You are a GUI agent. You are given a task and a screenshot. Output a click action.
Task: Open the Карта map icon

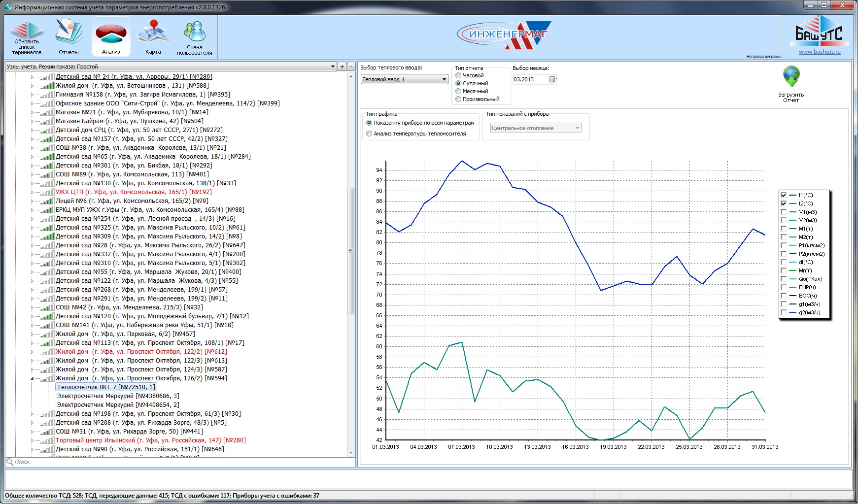[x=153, y=37]
